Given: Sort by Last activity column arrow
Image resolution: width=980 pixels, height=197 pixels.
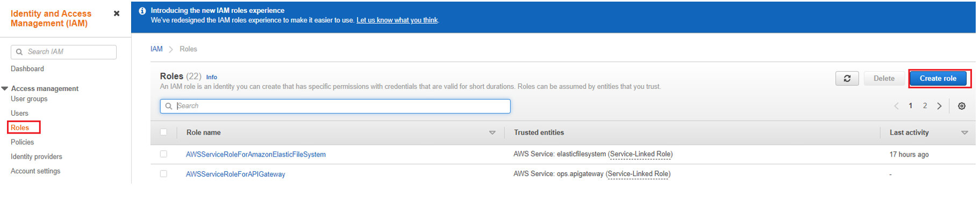Looking at the screenshot, I should 964,132.
